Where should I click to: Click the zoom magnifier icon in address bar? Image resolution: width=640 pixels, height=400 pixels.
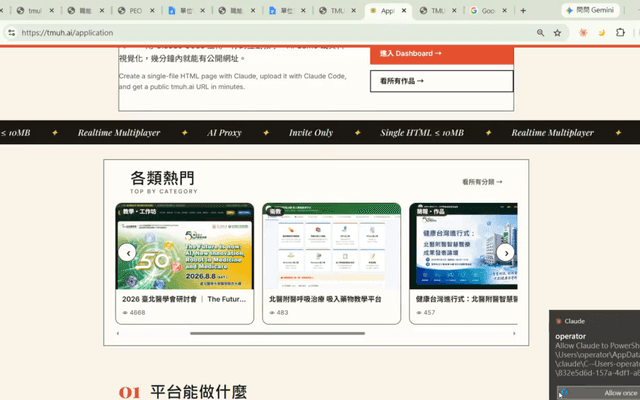[x=540, y=33]
